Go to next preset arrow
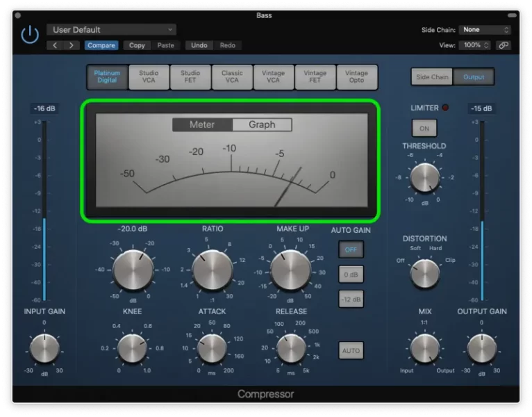Screen dimensions: 532x417 pyautogui.click(x=72, y=45)
